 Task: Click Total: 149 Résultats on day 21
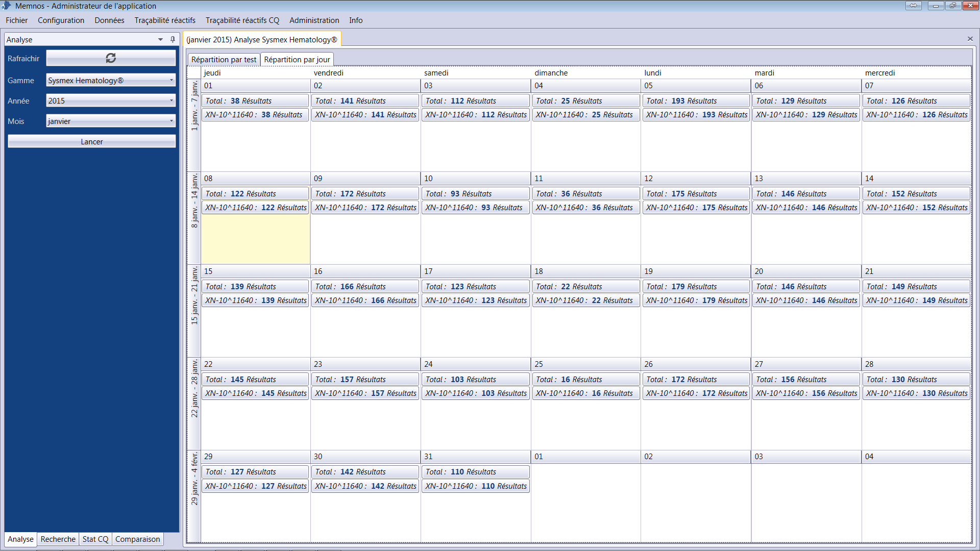[x=917, y=286]
